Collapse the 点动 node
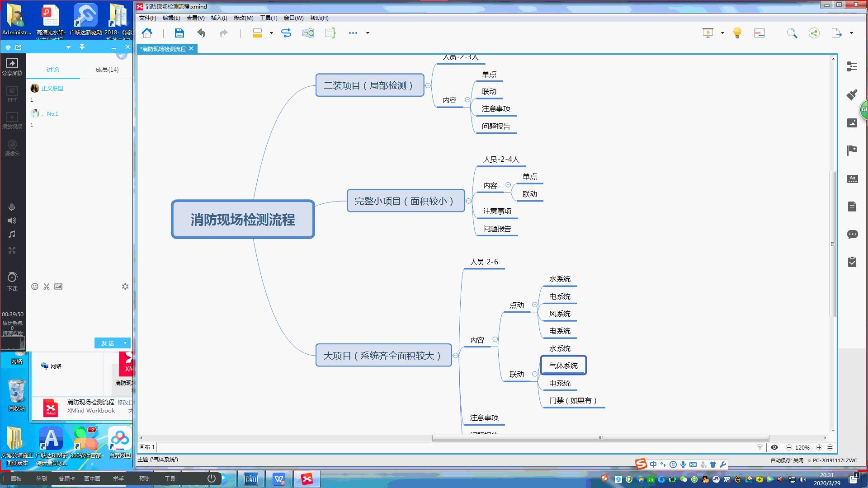The height and width of the screenshot is (488, 868). (535, 305)
